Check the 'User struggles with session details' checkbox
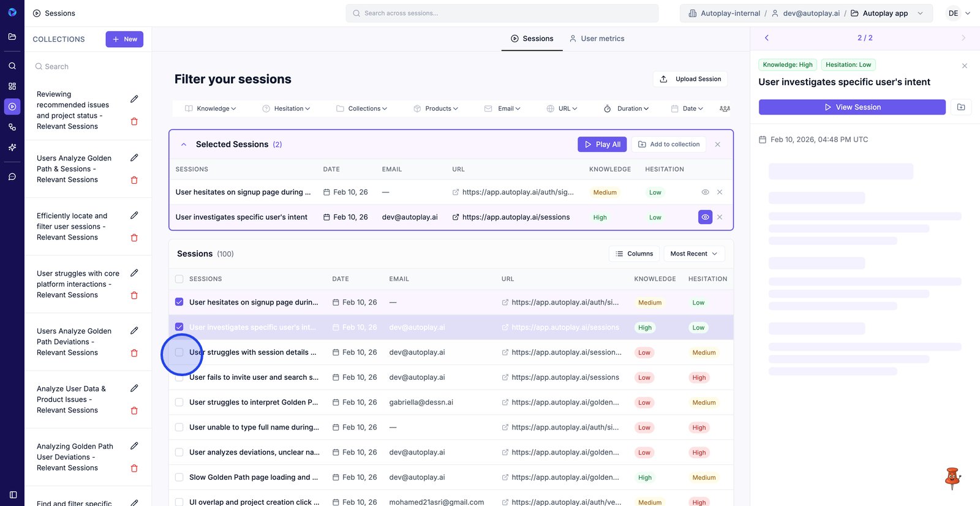The image size is (980, 506). click(x=179, y=352)
